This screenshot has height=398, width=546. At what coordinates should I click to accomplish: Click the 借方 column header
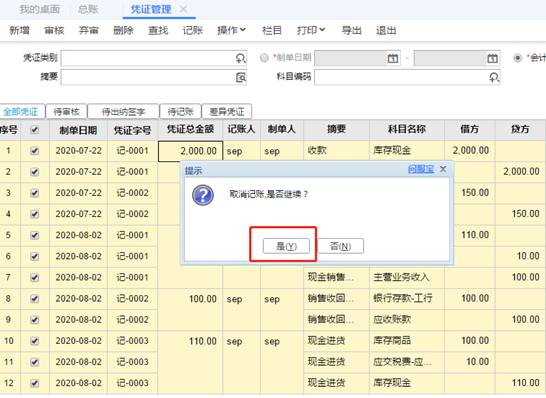(470, 130)
